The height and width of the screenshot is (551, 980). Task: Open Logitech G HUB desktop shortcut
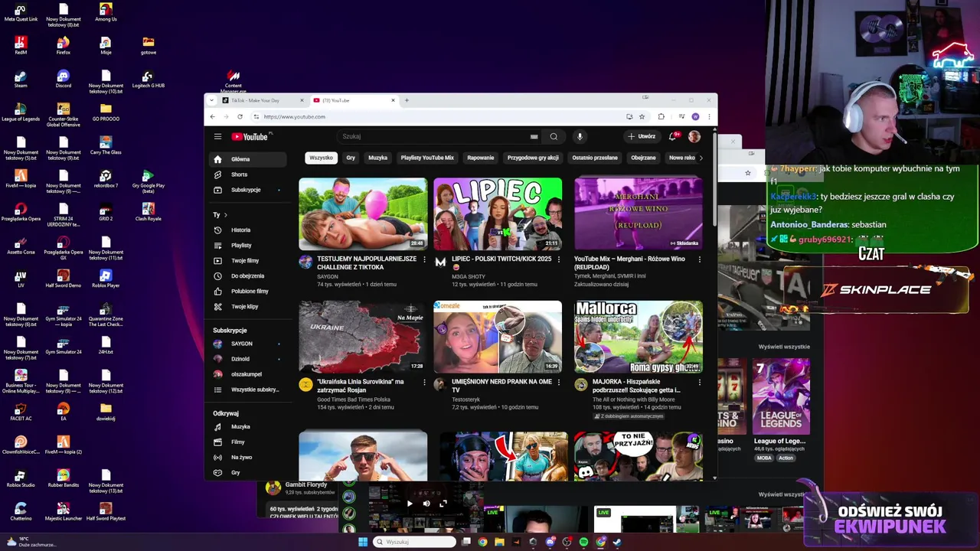149,80
